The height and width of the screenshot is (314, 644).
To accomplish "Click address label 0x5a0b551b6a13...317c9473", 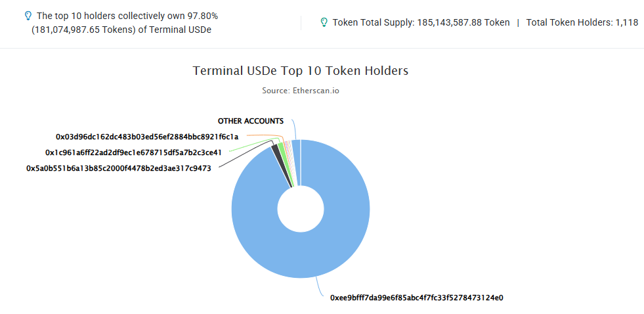I will click(x=119, y=168).
